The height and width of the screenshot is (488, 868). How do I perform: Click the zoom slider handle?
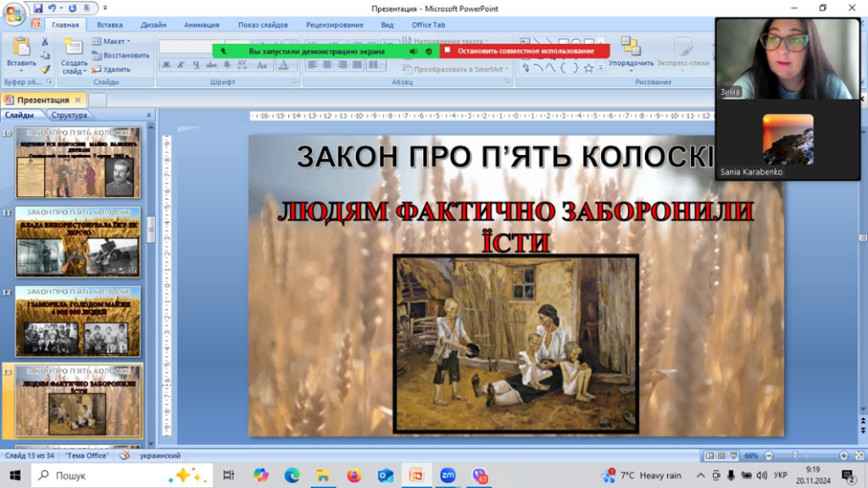click(x=795, y=455)
